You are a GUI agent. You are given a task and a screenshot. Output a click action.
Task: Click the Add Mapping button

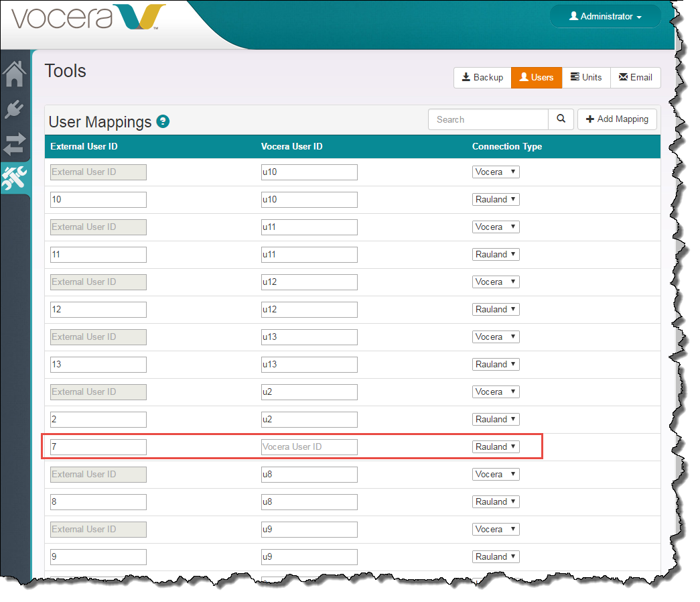[617, 119]
